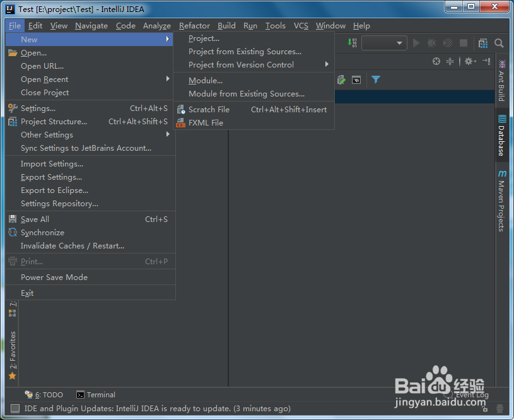Select Close Project menu entry

pyautogui.click(x=89, y=93)
